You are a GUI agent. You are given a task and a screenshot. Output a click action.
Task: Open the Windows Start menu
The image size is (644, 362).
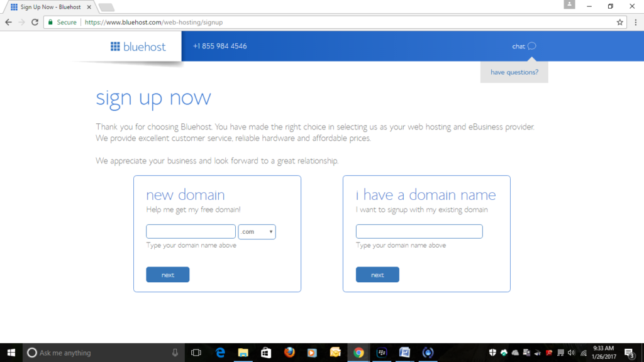pyautogui.click(x=11, y=353)
